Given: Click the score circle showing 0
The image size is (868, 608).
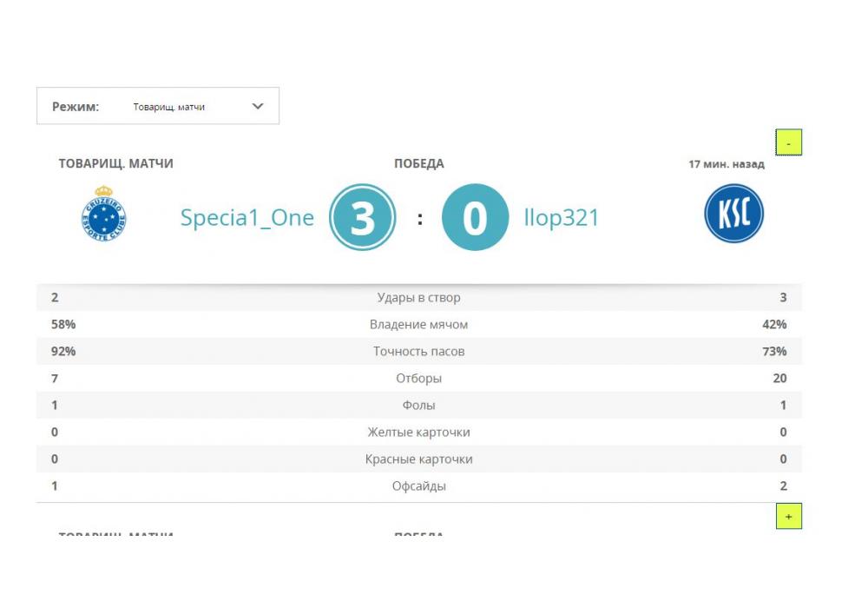Looking at the screenshot, I should [475, 217].
